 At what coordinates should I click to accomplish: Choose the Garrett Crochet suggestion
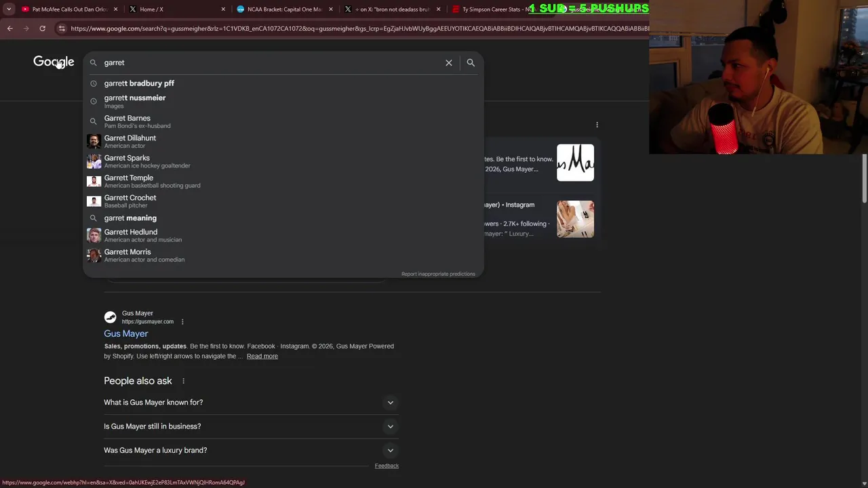pos(283,201)
